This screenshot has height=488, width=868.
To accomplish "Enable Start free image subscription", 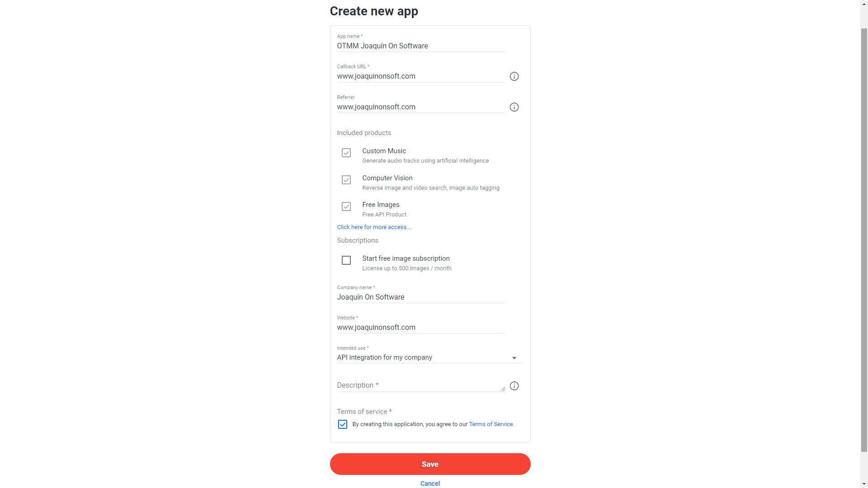I will 346,260.
